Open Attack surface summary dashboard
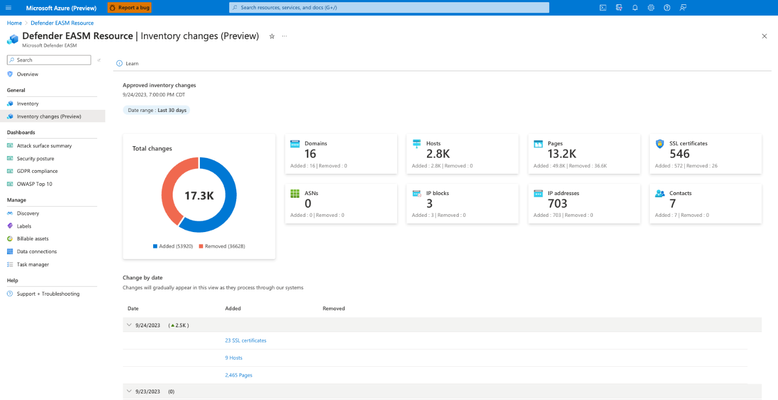Screen dimensions: 778x400 point(44,146)
